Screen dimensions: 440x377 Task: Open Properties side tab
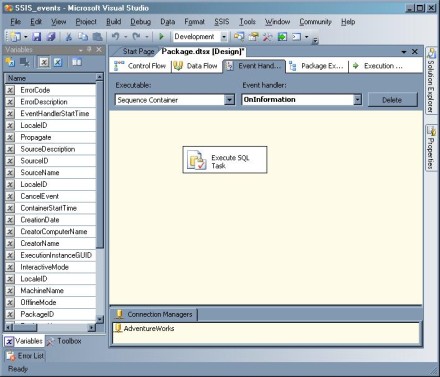click(431, 148)
